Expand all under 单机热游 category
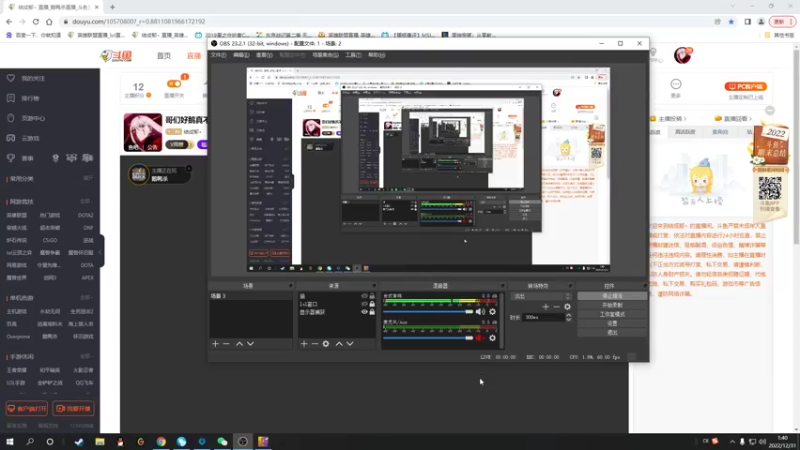 coord(86,297)
